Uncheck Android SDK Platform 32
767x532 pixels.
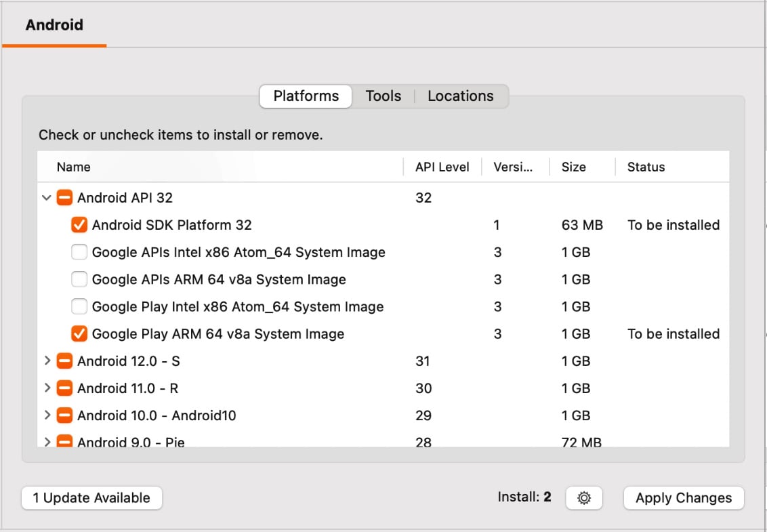click(79, 225)
